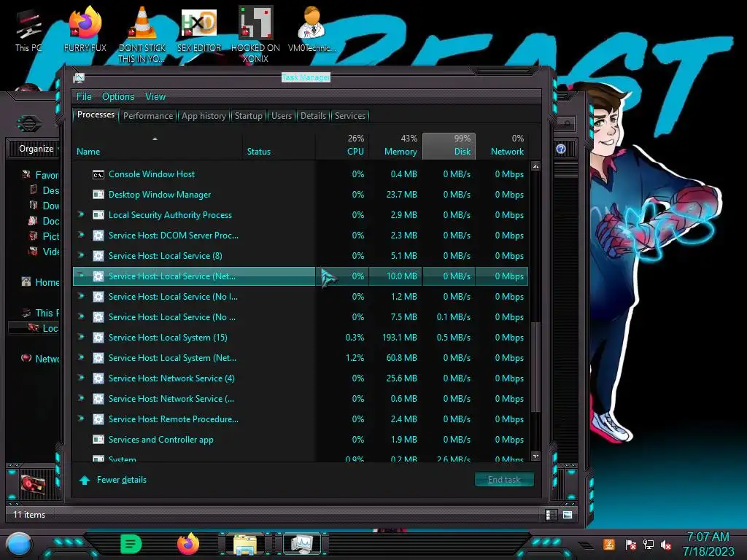Click the orange Java update tray icon
Screen dimensions: 747x560
tap(609, 544)
